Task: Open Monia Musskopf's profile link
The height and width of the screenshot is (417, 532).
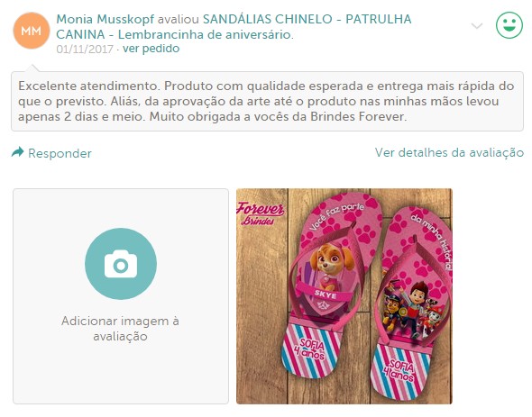Action: pyautogui.click(x=105, y=19)
